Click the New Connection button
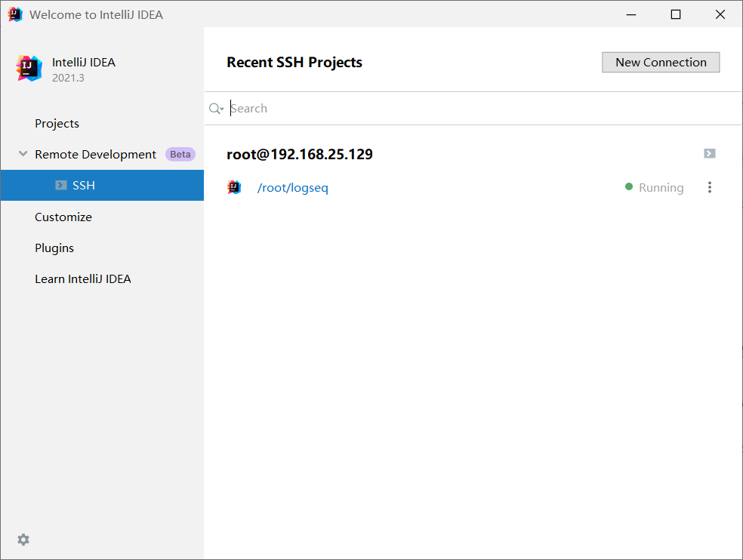The height and width of the screenshot is (560, 743). [661, 62]
